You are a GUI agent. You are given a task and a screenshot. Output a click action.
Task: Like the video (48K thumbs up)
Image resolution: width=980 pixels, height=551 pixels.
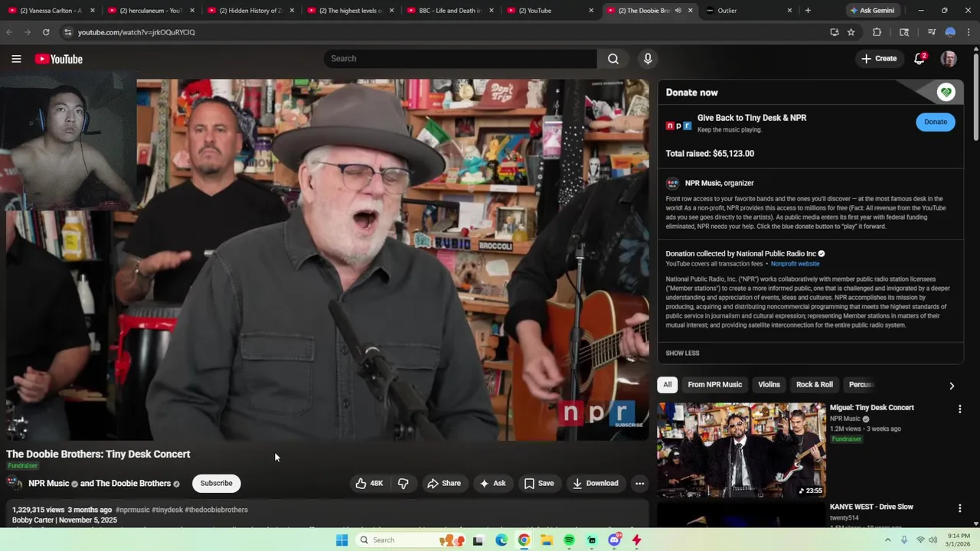point(369,483)
